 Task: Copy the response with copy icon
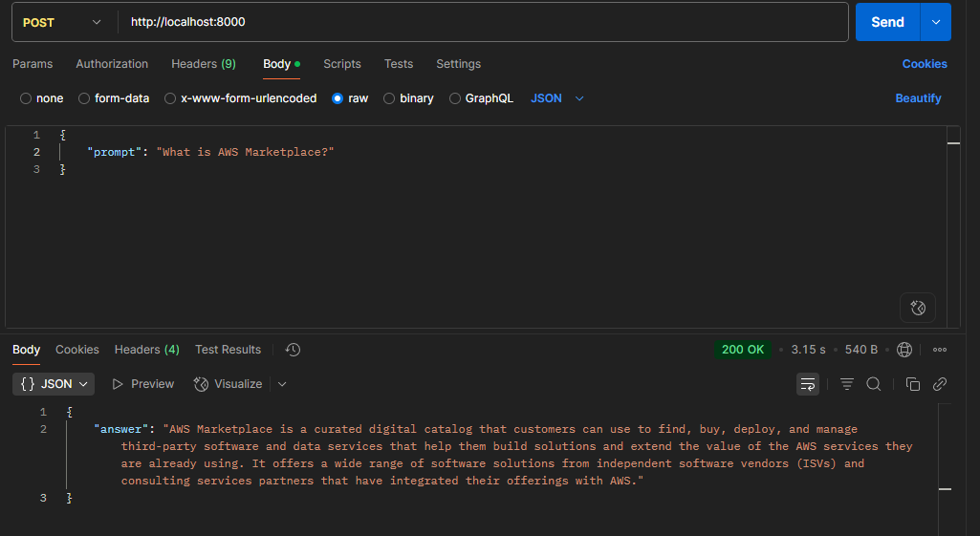tap(912, 384)
